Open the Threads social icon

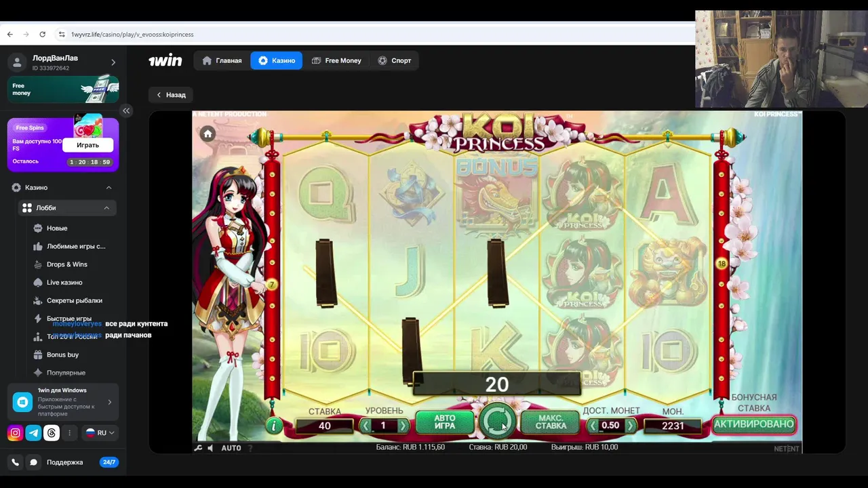tap(52, 432)
